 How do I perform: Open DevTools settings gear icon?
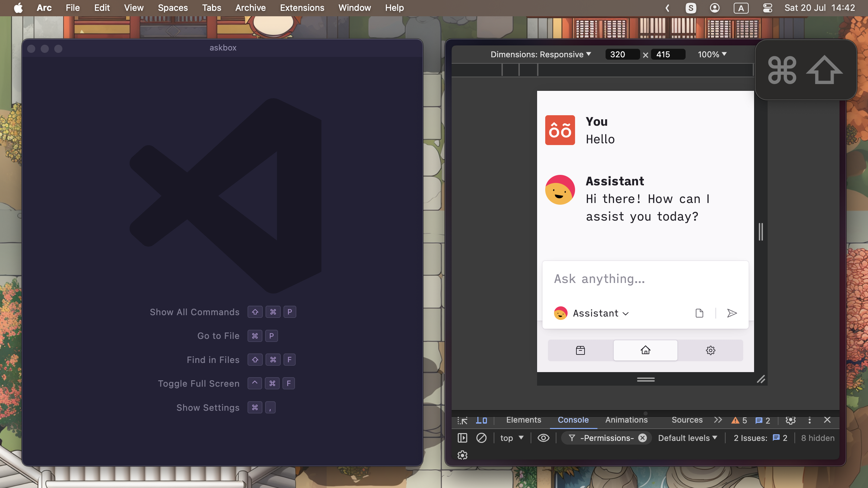(791, 420)
